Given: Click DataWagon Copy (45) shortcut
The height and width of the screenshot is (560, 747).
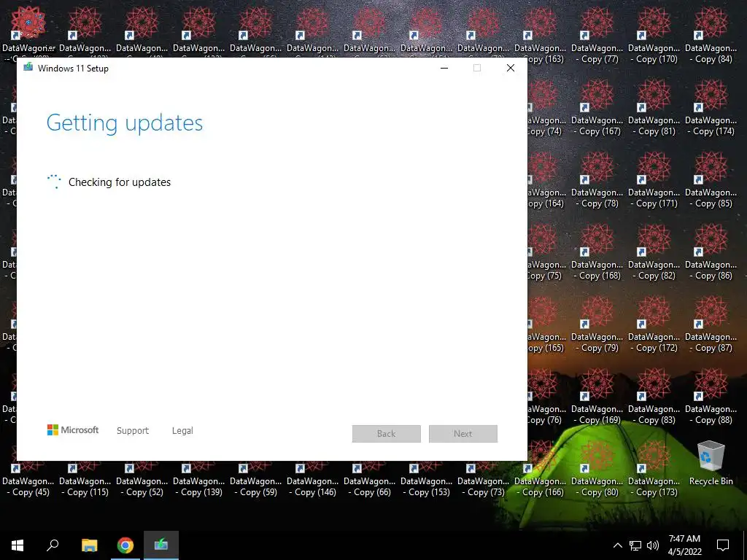Looking at the screenshot, I should coord(28,478).
